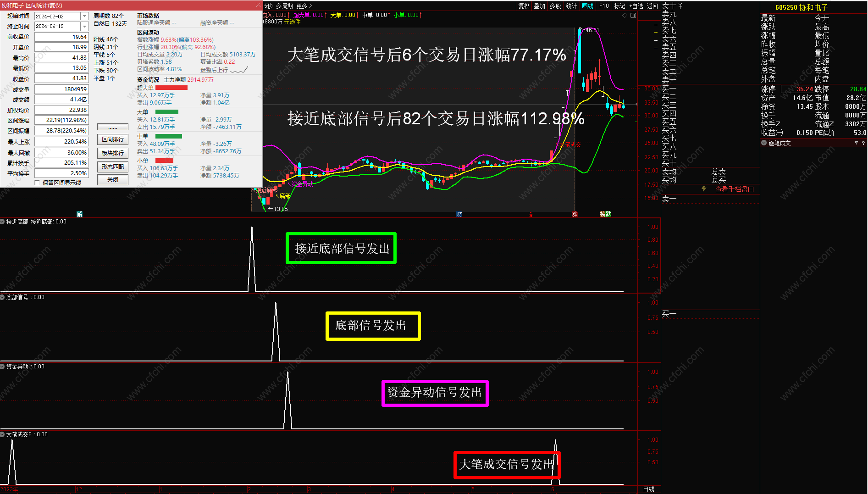This screenshot has height=494, width=868.
Task: Click the 关闭 button in the dialog
Action: tap(113, 179)
